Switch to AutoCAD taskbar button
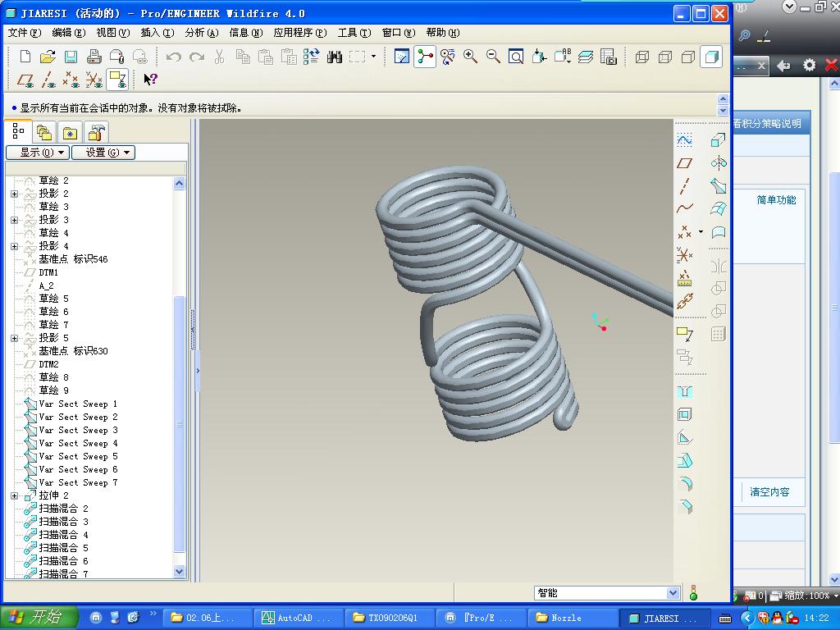Image resolution: width=840 pixels, height=630 pixels. [x=297, y=618]
